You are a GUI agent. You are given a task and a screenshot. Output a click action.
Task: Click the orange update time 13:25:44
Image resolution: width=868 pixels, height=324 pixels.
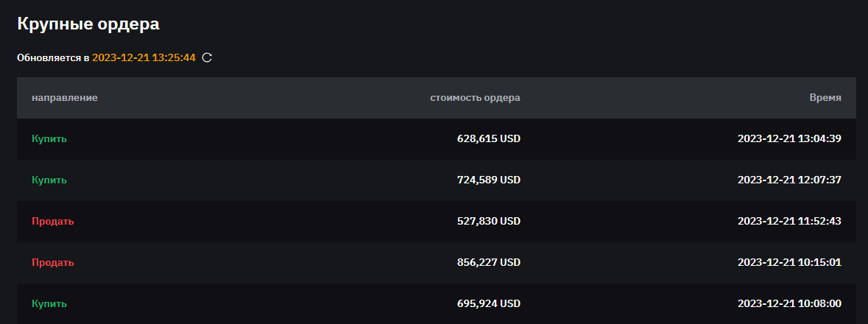pos(144,57)
